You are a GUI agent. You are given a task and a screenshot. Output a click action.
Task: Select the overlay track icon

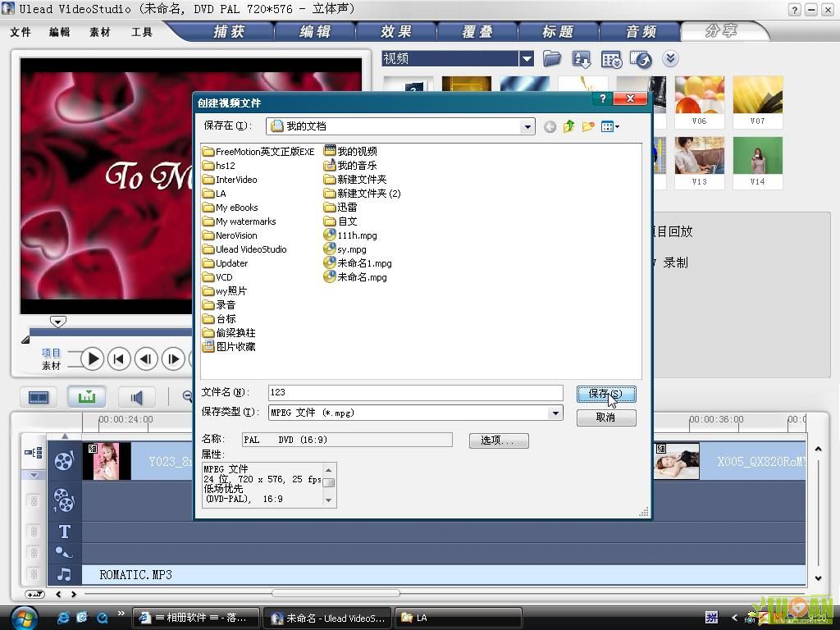click(x=64, y=500)
